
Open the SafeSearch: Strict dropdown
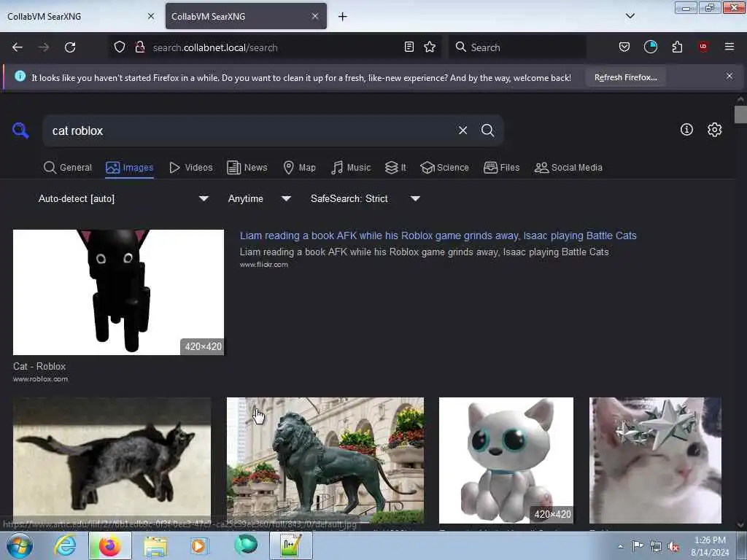click(365, 198)
